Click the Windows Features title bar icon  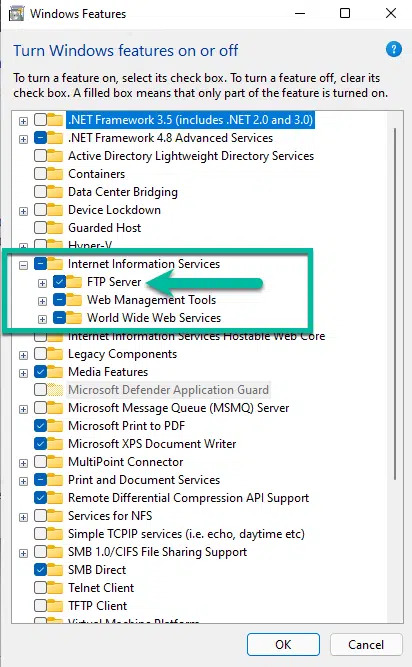[x=17, y=14]
